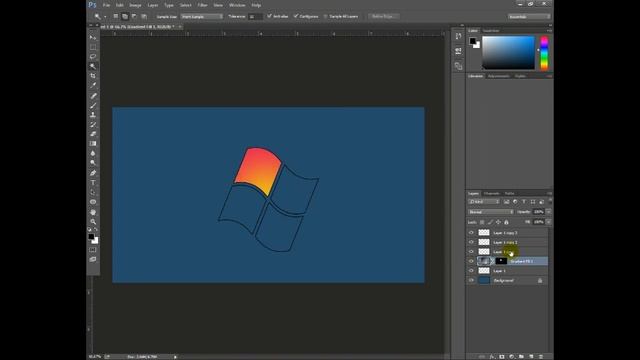Viewport: 640px width, 360px height.
Task: Open the Opacity slider arrow
Action: tap(548, 212)
